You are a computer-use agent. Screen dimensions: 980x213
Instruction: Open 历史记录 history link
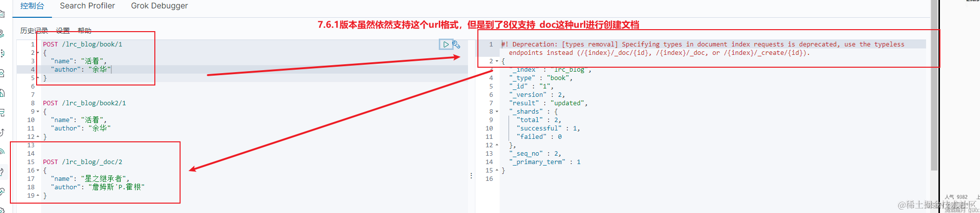click(34, 31)
